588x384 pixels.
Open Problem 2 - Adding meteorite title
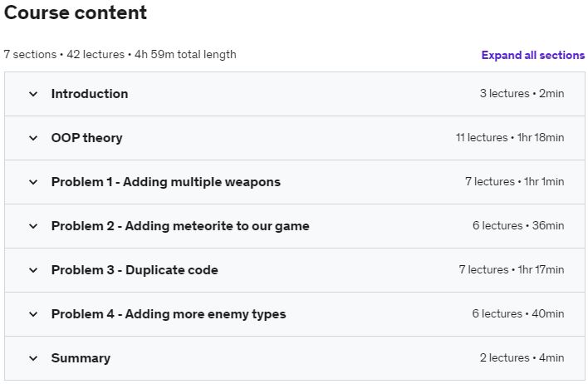180,226
